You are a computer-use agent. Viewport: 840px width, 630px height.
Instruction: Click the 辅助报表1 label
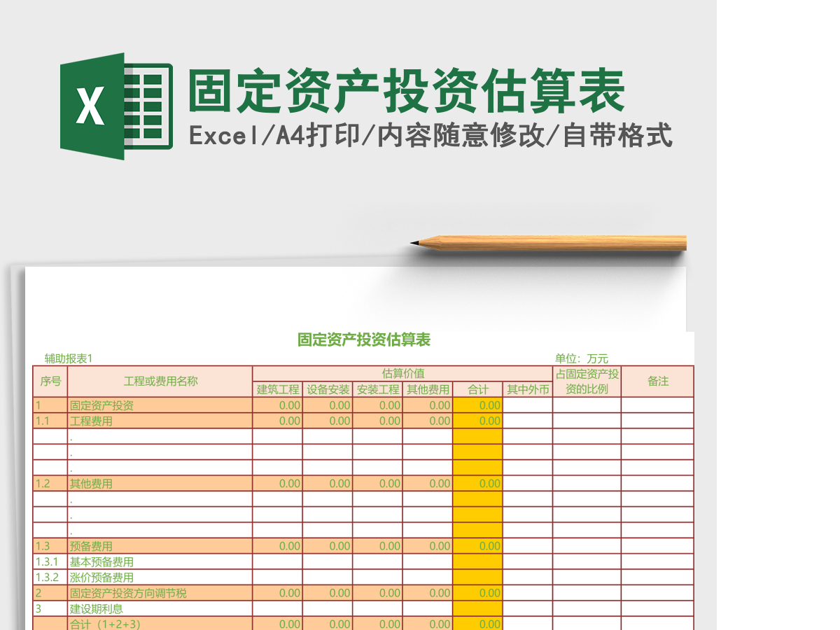click(x=69, y=358)
